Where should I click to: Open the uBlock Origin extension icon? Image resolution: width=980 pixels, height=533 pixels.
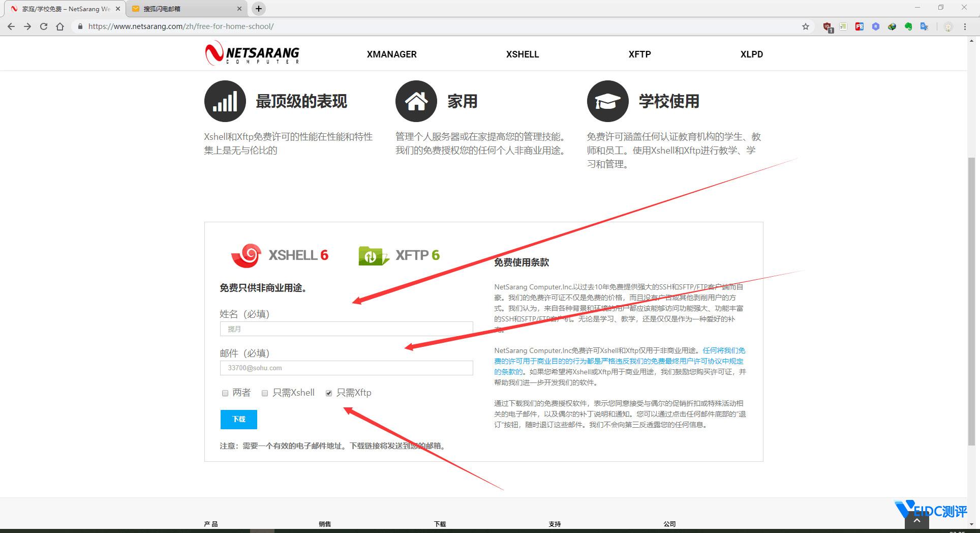pyautogui.click(x=826, y=26)
